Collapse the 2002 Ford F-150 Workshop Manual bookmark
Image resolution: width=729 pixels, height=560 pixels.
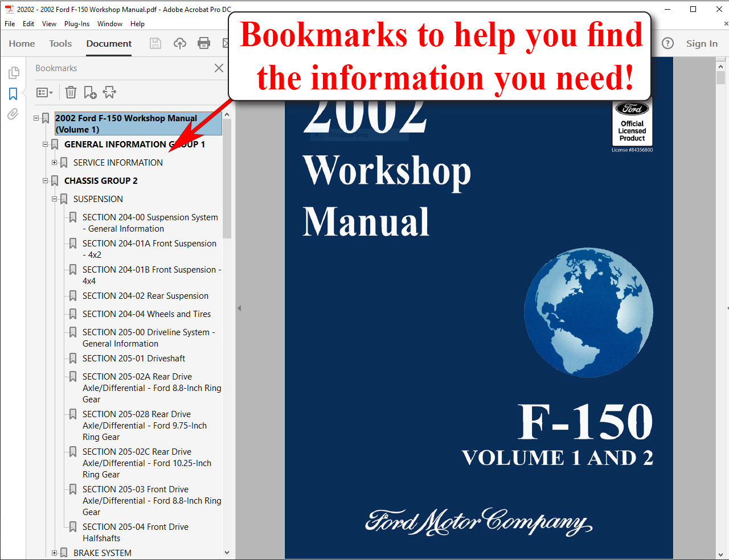[36, 118]
